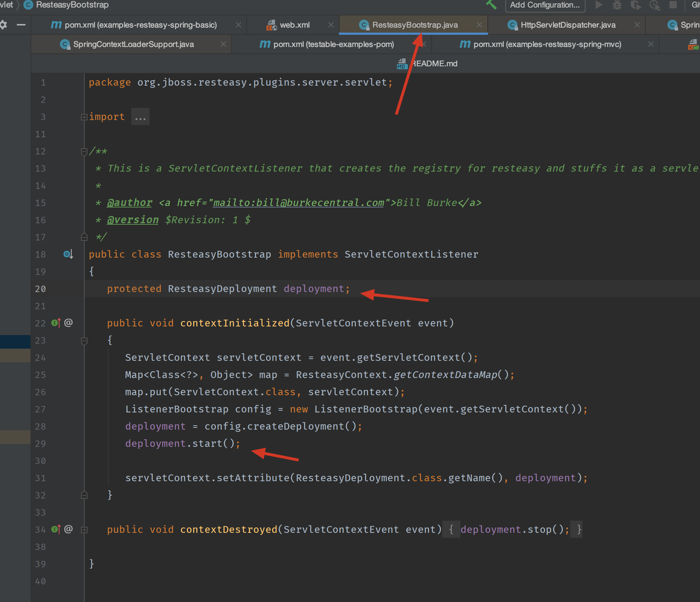Click the implemented-interface gutter icon beside class declaration

pos(68,254)
